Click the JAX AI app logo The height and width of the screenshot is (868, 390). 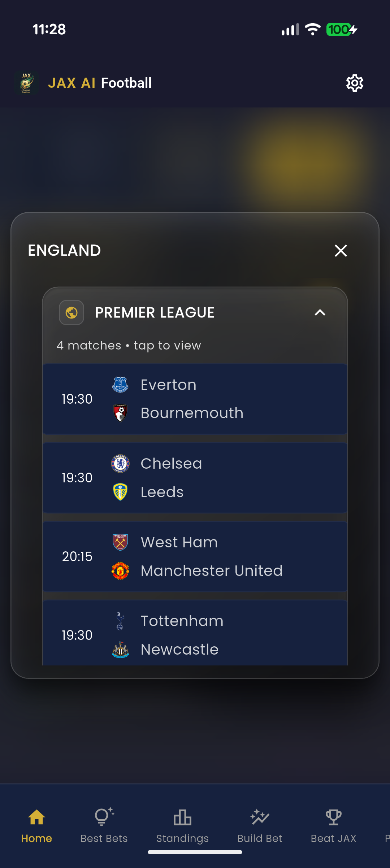pyautogui.click(x=26, y=83)
